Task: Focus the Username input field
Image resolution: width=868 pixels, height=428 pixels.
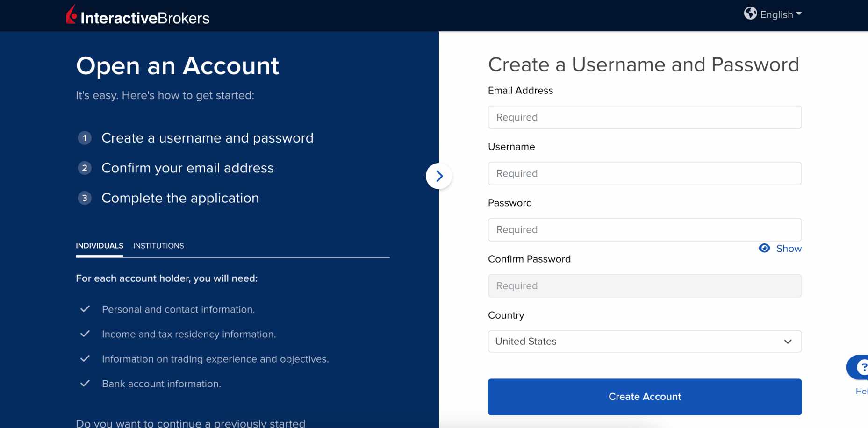Action: (x=645, y=173)
